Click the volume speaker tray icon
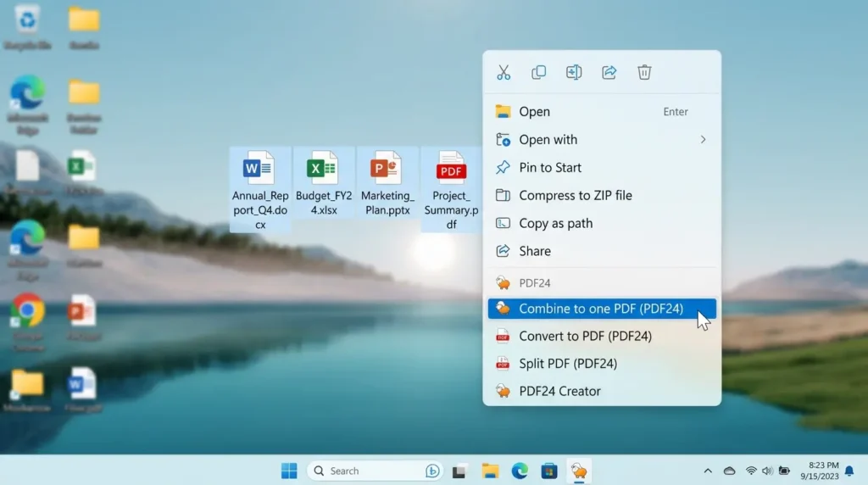The width and height of the screenshot is (868, 485). click(x=767, y=471)
